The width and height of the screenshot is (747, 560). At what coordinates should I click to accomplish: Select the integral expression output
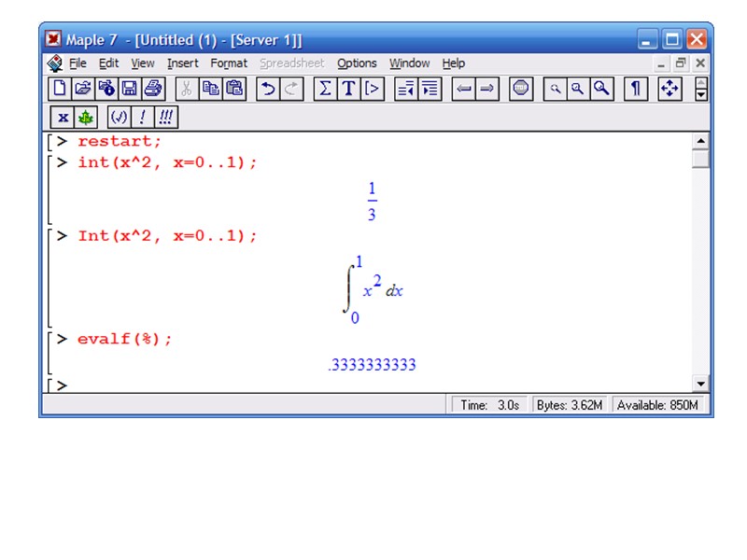pyautogui.click(x=373, y=289)
